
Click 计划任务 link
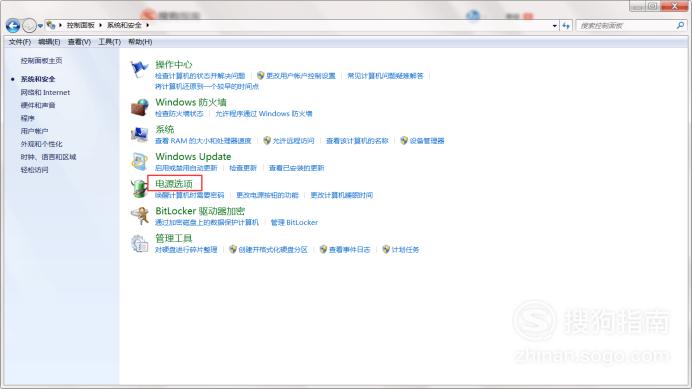click(x=405, y=250)
